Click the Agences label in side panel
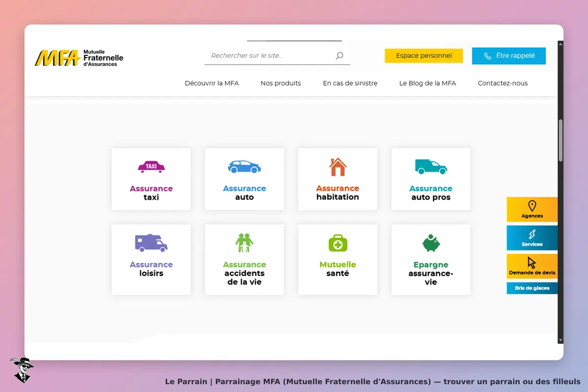This screenshot has width=588, height=392. 532,216
